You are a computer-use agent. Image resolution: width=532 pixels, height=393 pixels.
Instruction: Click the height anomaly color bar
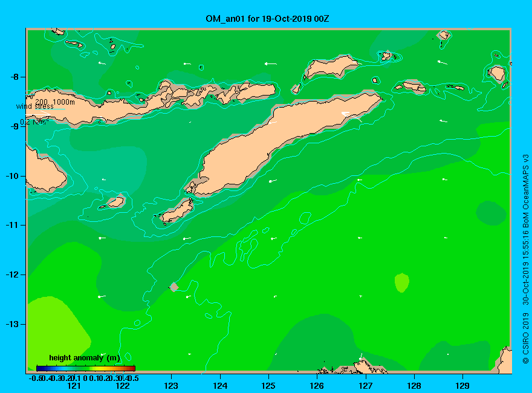[86, 368]
